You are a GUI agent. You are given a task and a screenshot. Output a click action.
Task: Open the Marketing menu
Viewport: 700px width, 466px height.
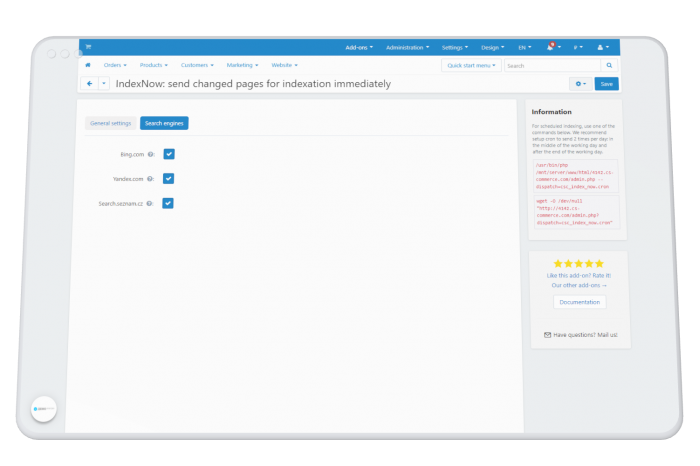pyautogui.click(x=242, y=65)
